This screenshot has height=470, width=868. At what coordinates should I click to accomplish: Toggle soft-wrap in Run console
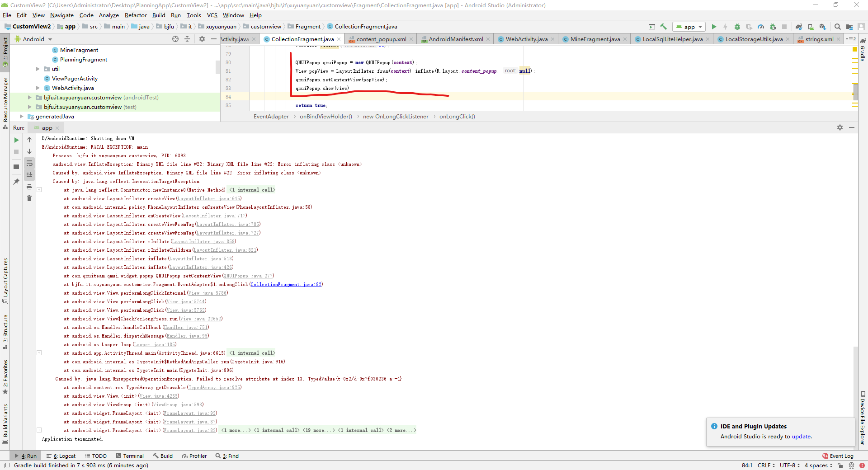click(29, 163)
